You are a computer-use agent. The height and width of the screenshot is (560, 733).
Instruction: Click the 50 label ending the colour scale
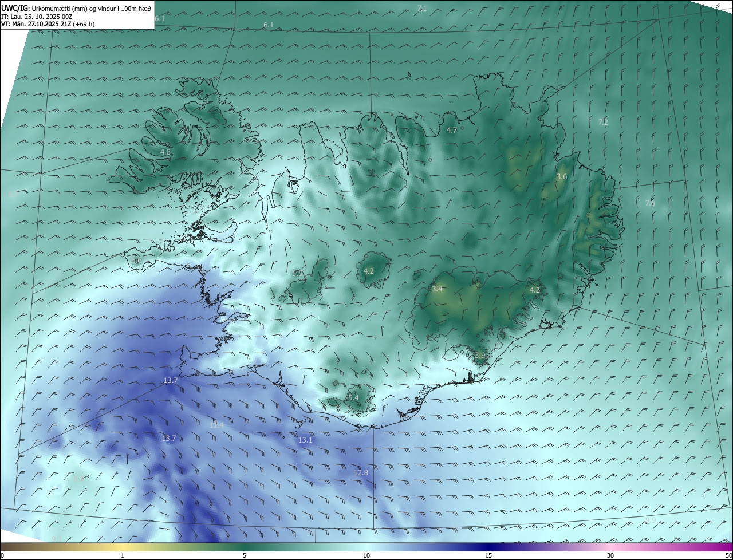[x=728, y=555]
